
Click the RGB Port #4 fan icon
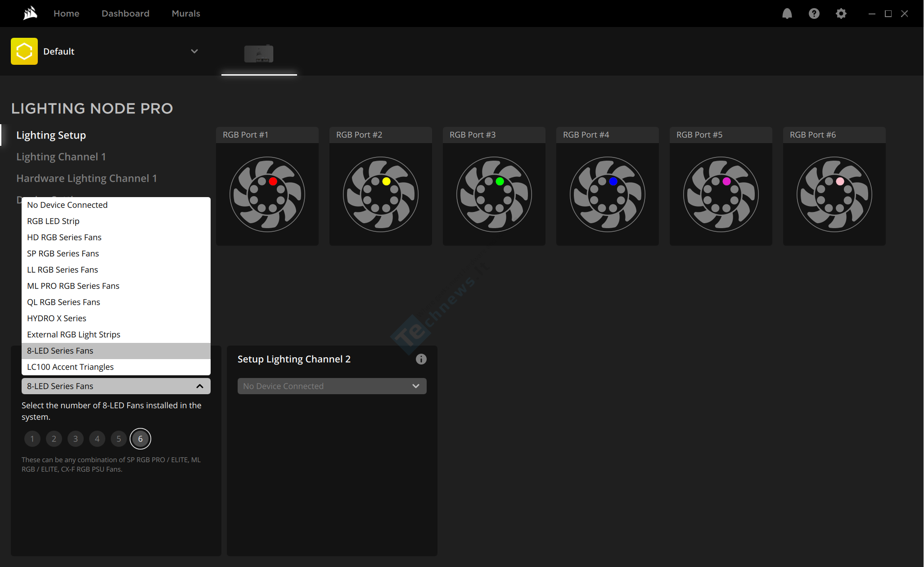point(608,194)
